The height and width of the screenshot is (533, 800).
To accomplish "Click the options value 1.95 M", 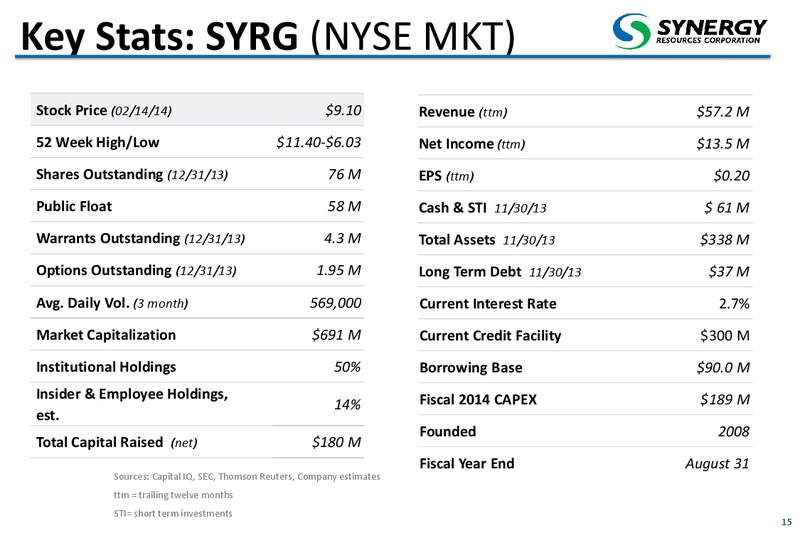I will 339,270.
